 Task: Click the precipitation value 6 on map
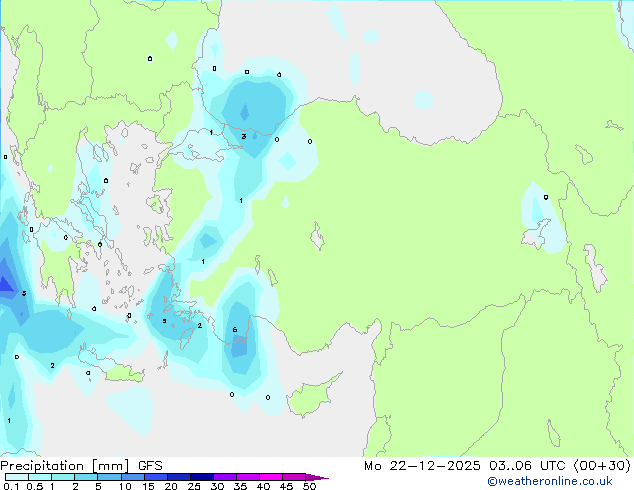pyautogui.click(x=235, y=330)
